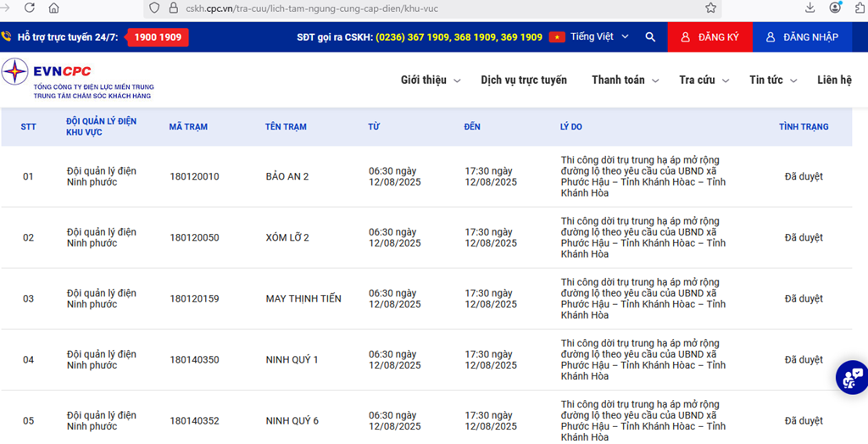Go to the browser home page icon
This screenshot has width=868, height=444.
(54, 8)
